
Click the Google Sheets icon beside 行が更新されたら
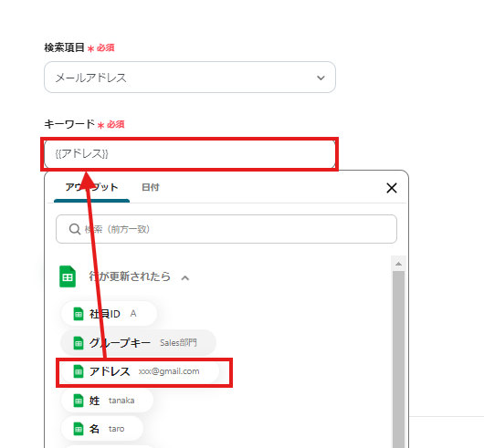(x=68, y=276)
